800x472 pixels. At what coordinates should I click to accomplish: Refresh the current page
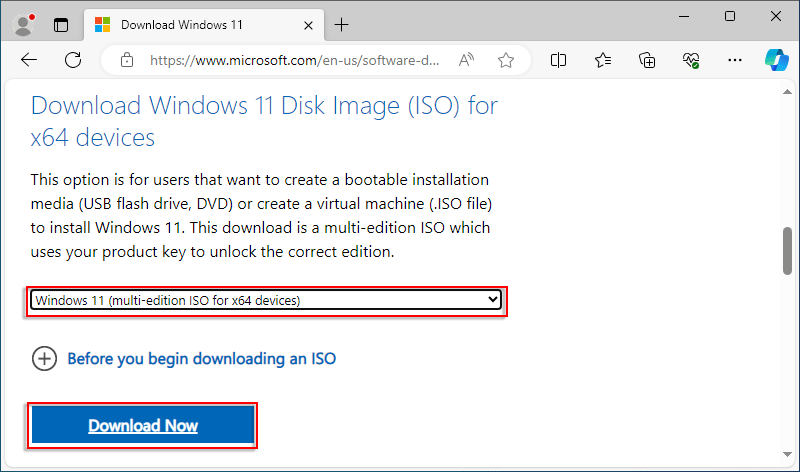(73, 60)
